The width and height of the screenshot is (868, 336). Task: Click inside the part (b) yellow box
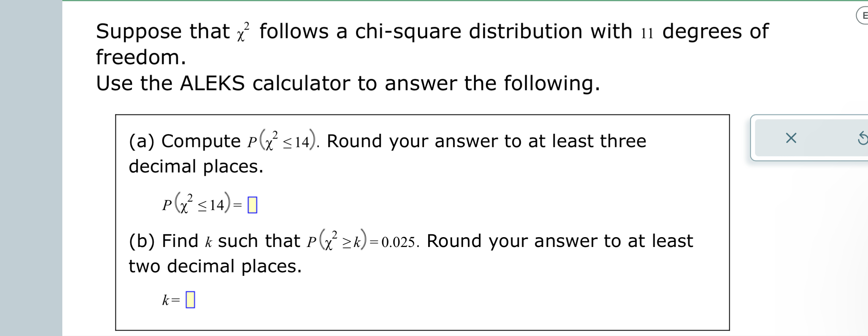point(190,299)
